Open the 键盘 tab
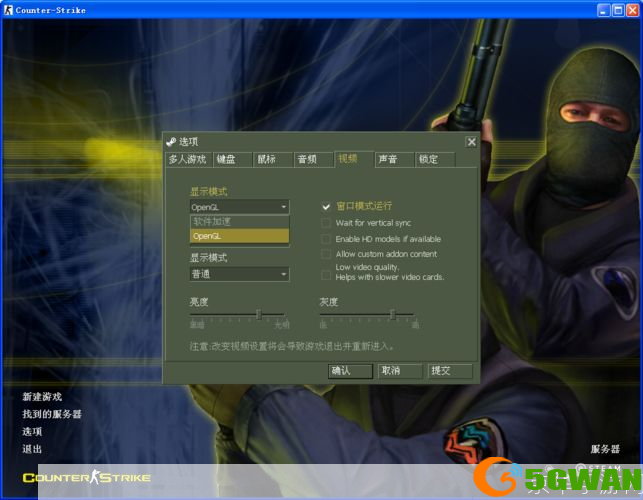The height and width of the screenshot is (500, 643). (x=232, y=159)
